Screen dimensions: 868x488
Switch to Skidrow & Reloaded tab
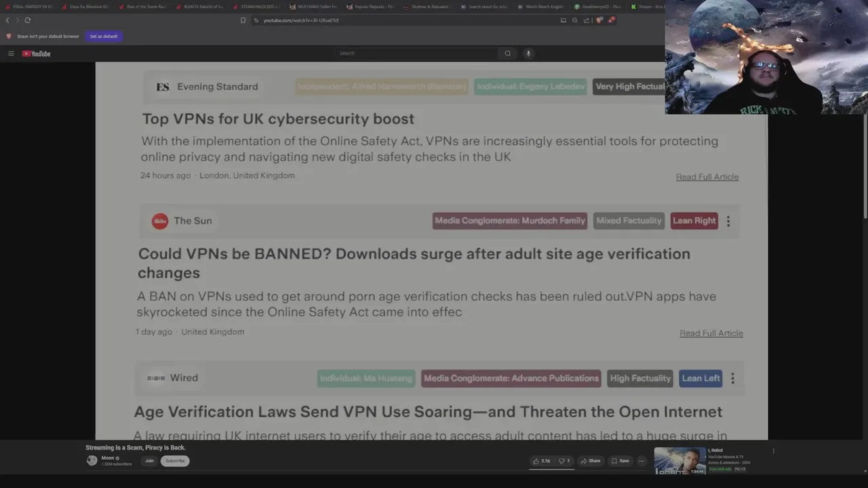click(427, 7)
